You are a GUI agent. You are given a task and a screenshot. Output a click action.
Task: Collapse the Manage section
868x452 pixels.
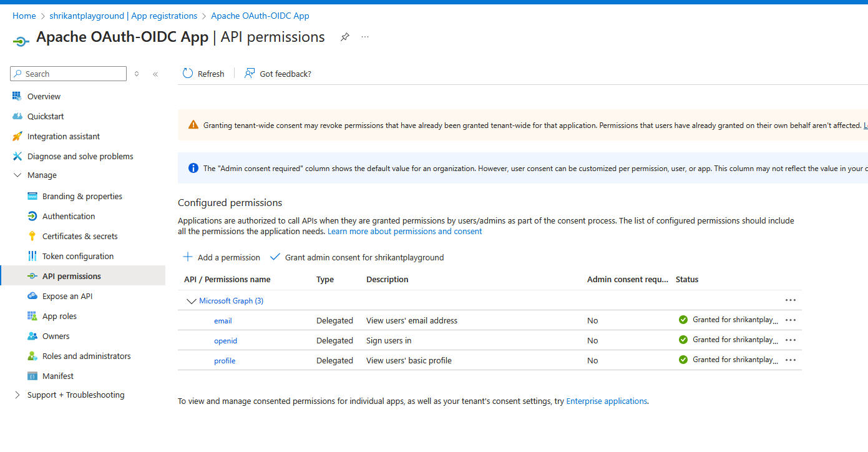[x=17, y=175]
